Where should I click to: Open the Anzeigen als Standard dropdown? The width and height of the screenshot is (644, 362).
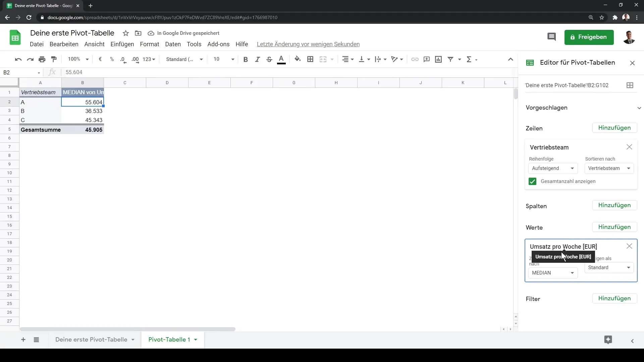[x=609, y=267]
